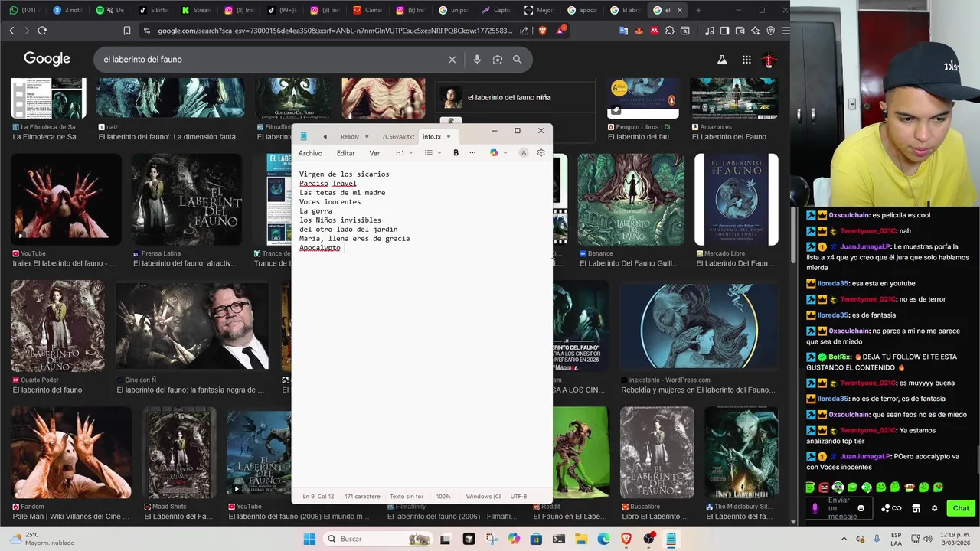This screenshot has width=980, height=551.
Task: Click the Google search input field
Action: tap(272, 60)
